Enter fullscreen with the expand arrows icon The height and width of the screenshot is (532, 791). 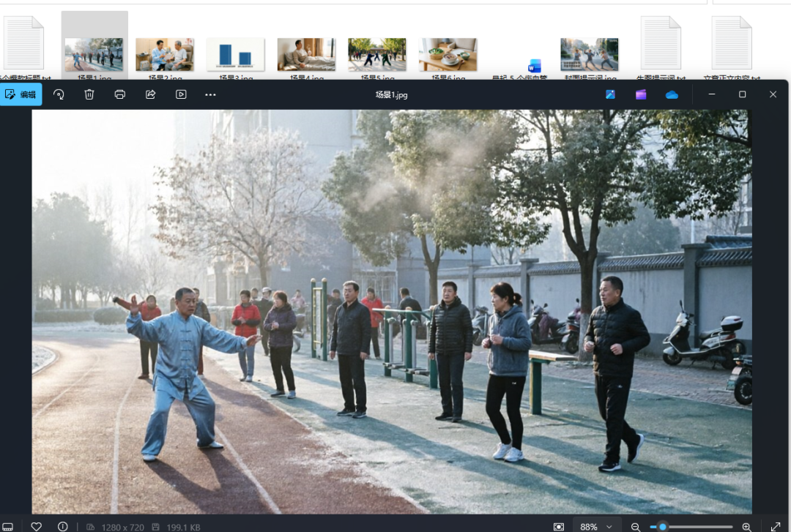point(776,527)
